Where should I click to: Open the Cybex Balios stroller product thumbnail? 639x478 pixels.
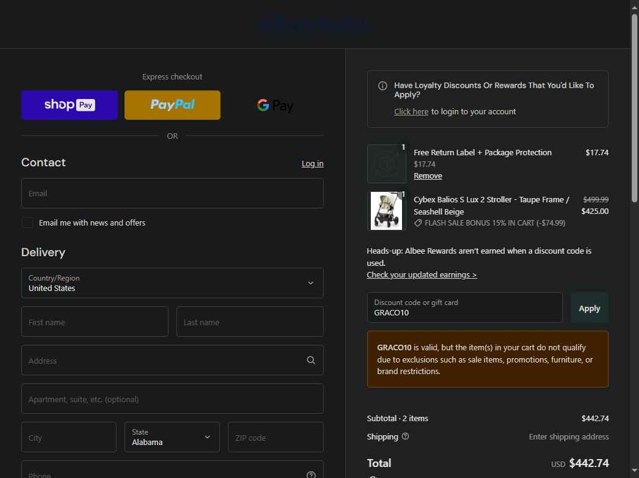click(x=386, y=211)
